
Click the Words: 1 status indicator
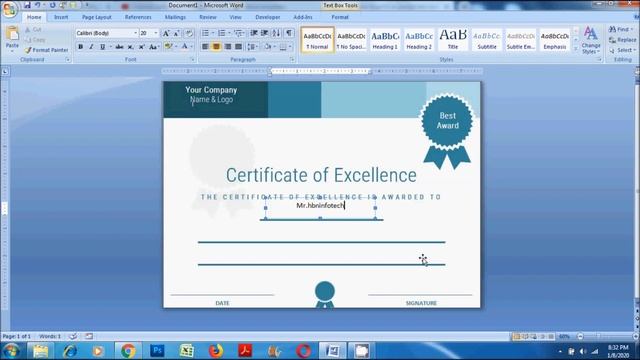click(50, 336)
